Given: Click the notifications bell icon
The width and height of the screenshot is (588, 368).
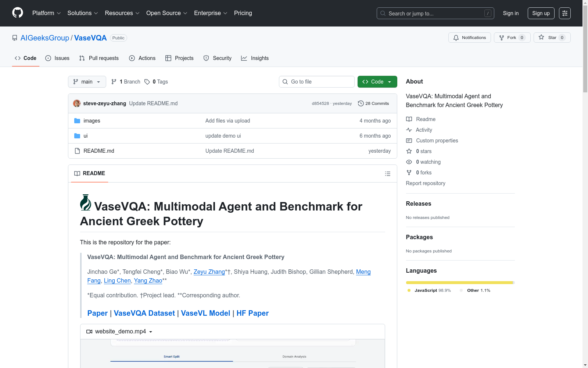Looking at the screenshot, I should tap(456, 38).
